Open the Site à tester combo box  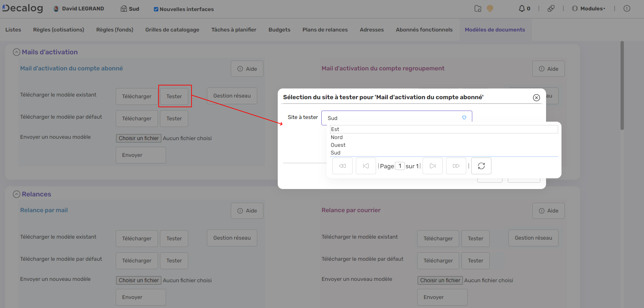pos(464,118)
